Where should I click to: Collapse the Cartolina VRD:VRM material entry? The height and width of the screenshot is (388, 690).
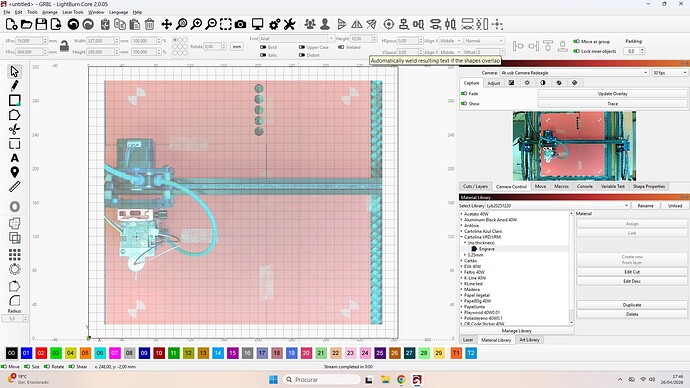tap(462, 237)
